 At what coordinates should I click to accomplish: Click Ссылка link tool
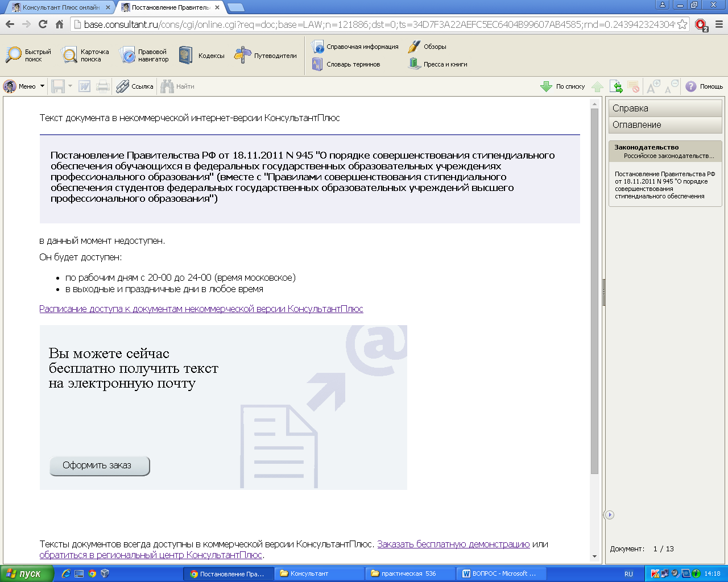point(135,86)
